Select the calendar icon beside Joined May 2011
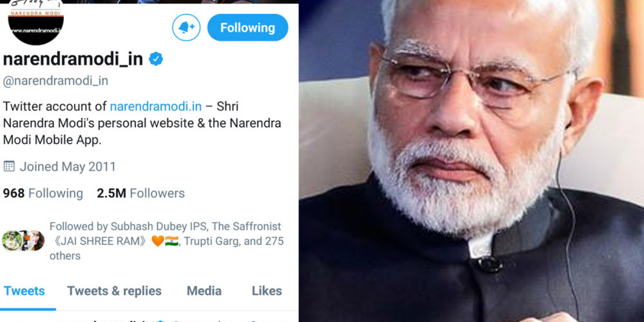The width and height of the screenshot is (644, 322). click(8, 166)
